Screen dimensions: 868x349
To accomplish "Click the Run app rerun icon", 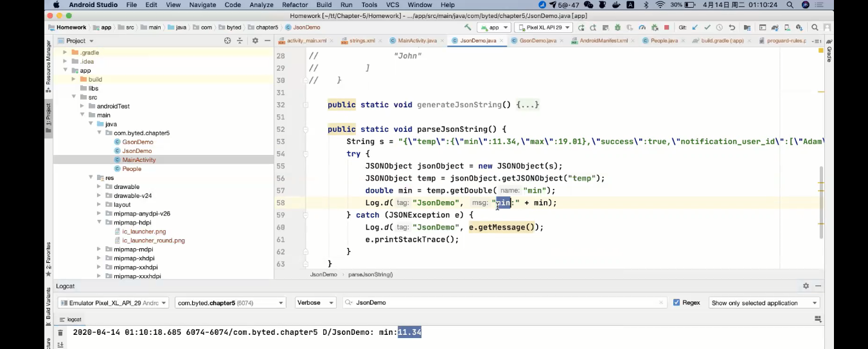I will click(x=581, y=28).
